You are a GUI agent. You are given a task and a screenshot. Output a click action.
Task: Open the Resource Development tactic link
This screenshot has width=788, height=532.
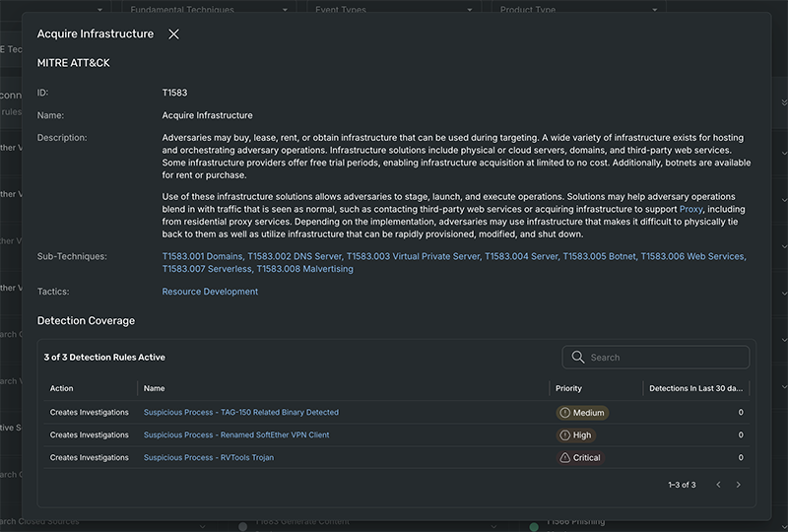pyautogui.click(x=210, y=292)
